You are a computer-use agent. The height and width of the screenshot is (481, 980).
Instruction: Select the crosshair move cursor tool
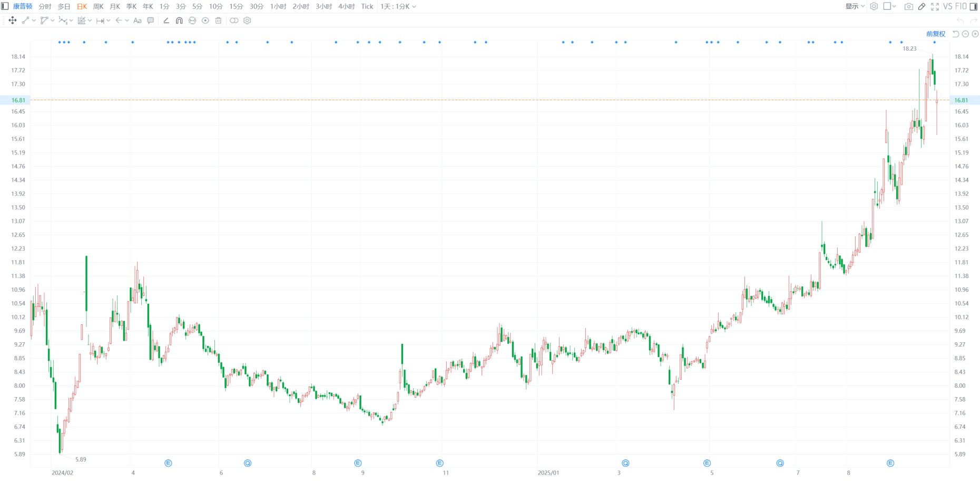point(12,21)
